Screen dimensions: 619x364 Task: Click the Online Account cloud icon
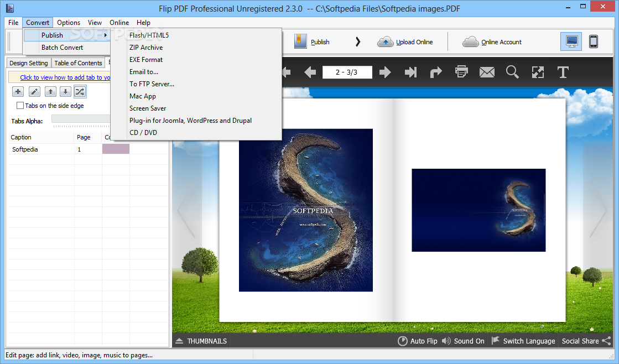(x=471, y=41)
